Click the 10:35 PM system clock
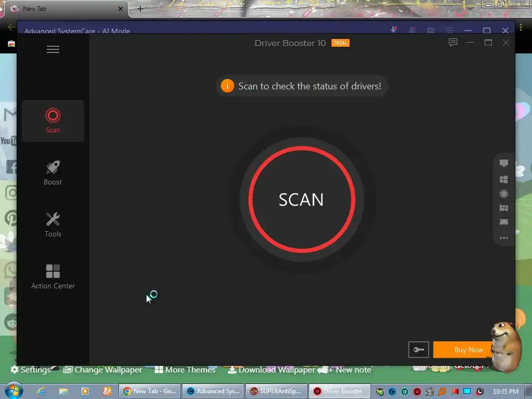The image size is (532, 399). [x=506, y=392]
